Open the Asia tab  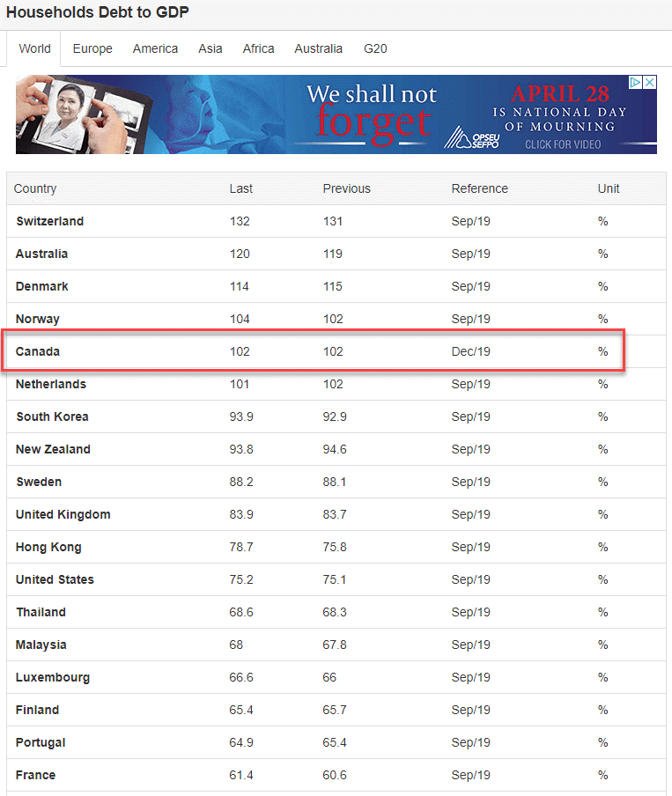[x=210, y=48]
